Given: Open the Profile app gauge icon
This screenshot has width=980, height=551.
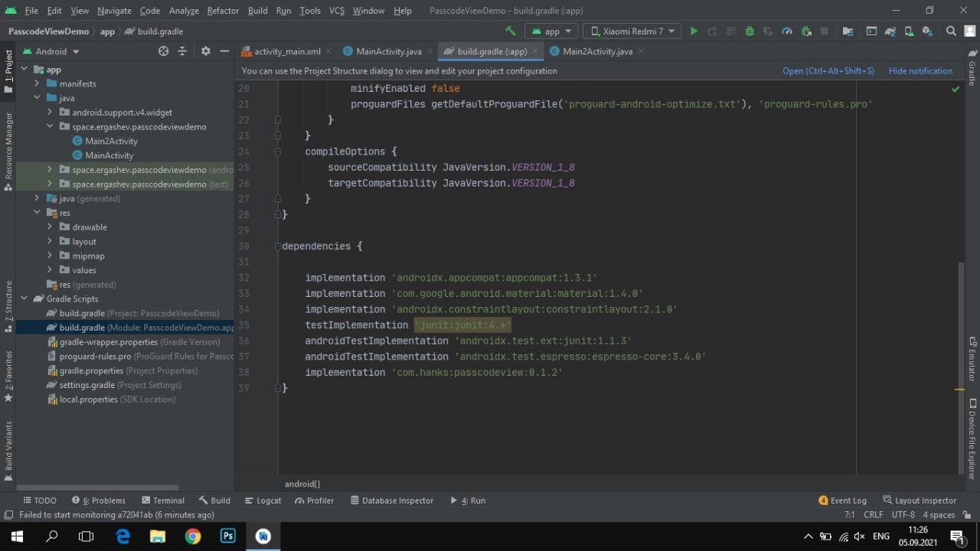Looking at the screenshot, I should click(787, 31).
